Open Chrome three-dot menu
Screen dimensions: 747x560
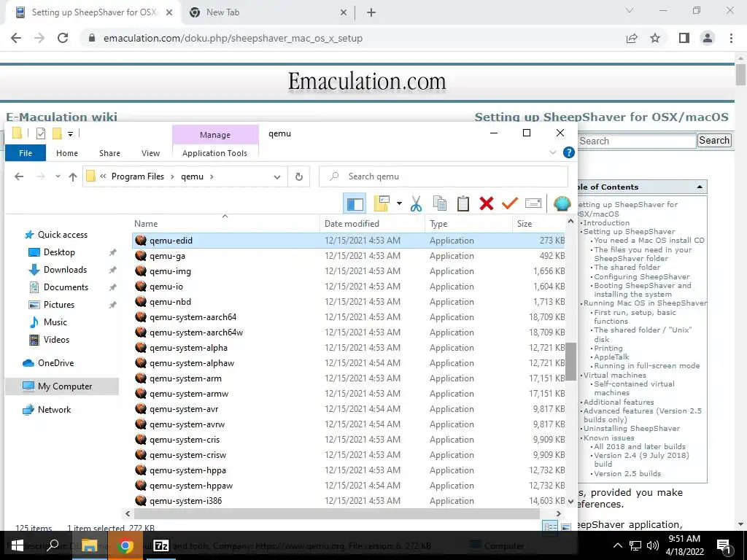(x=731, y=38)
